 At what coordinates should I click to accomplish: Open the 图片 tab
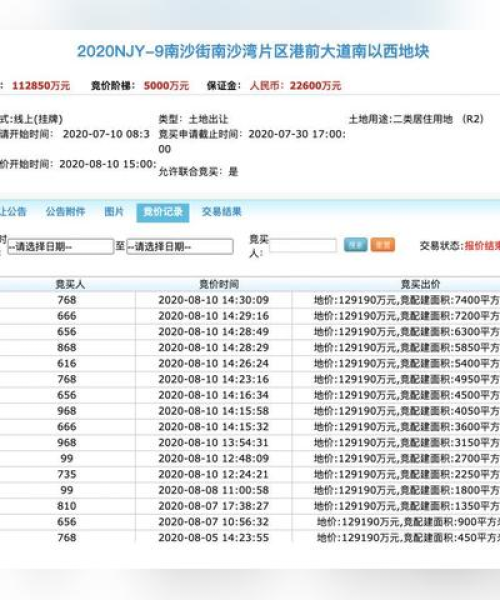[114, 212]
